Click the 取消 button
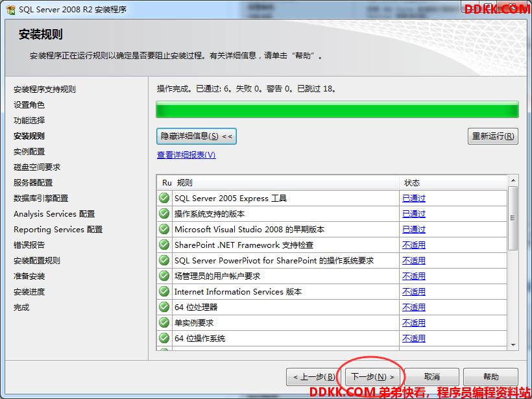 point(432,377)
